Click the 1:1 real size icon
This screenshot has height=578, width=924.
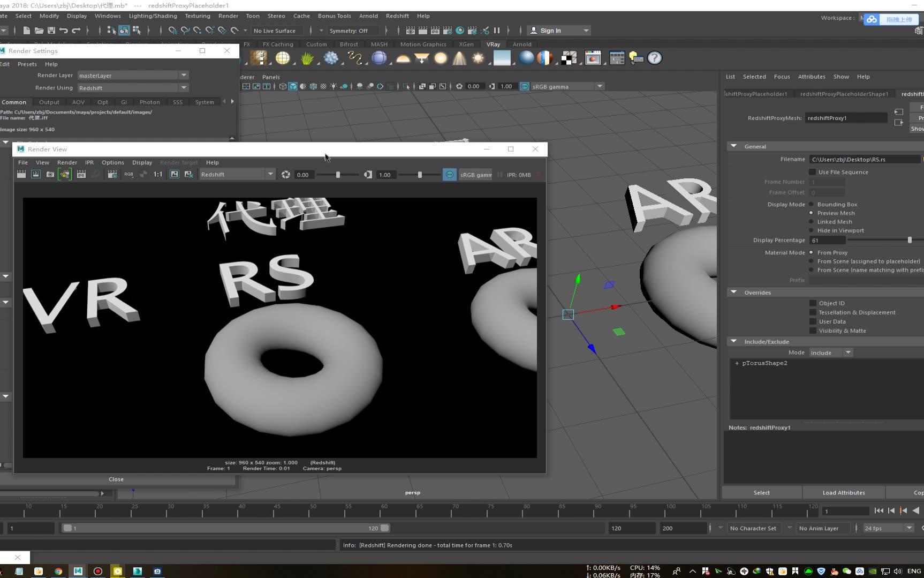(158, 175)
